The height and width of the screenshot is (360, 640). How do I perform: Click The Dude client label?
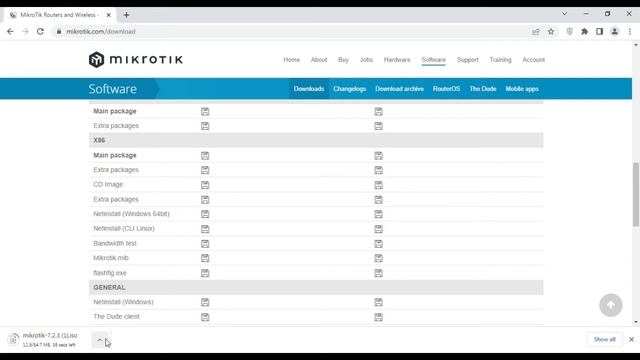click(116, 316)
